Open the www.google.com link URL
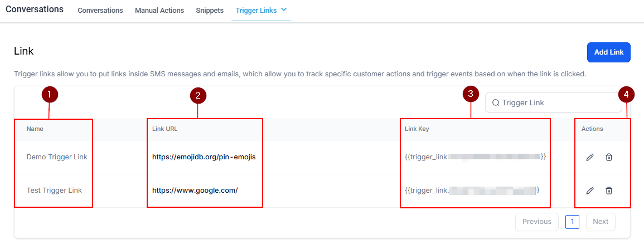 point(195,191)
